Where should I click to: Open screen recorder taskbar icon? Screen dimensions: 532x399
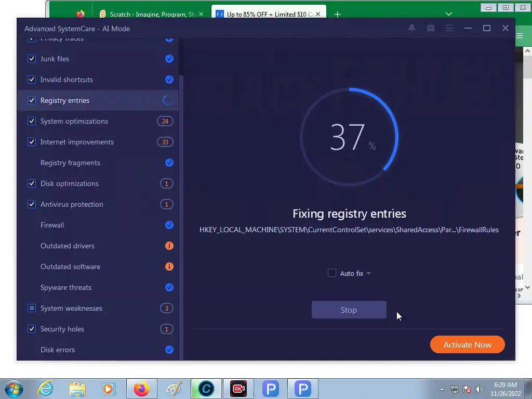pos(238,389)
